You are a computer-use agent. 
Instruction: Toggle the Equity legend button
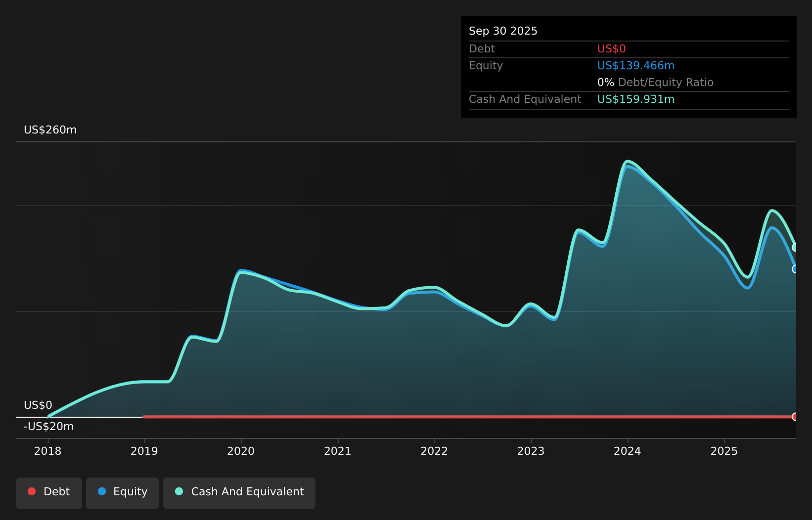[x=123, y=493]
